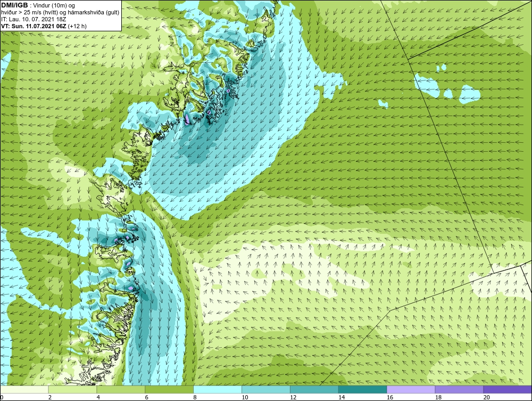Viewport: 532px width, 401px height.
Task: Click the 16–18 m/s legend color swatch
Action: point(411,389)
